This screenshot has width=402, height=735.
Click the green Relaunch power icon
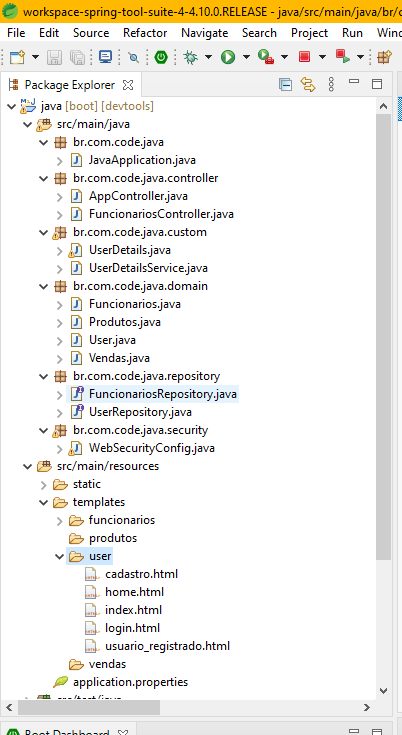tap(161, 57)
